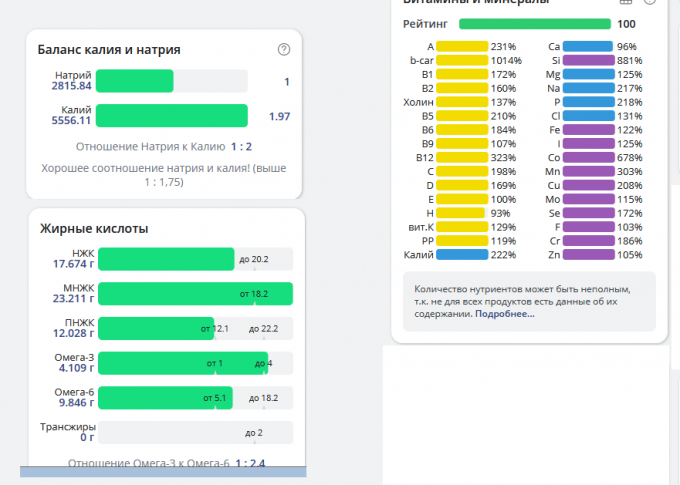Viewport: 680px width, 485px height.
Task: Click the до 2 trans fat limit label
Action: pos(254,433)
